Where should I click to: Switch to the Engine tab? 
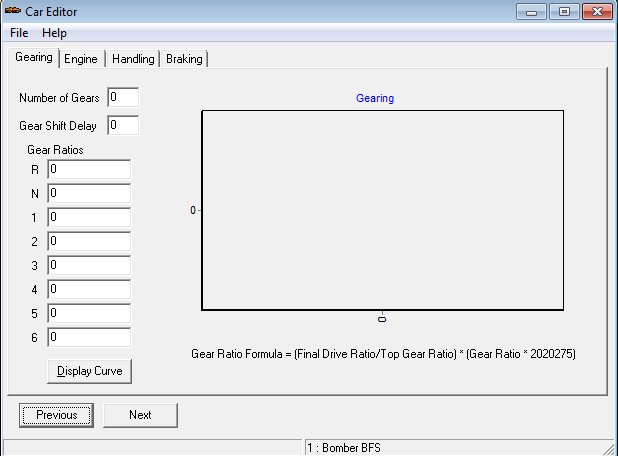click(x=81, y=59)
